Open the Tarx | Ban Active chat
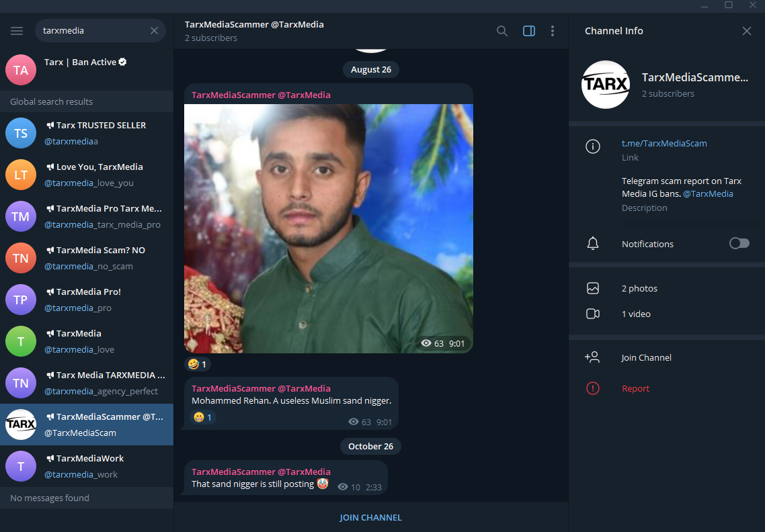This screenshot has height=532, width=765. 87,70
